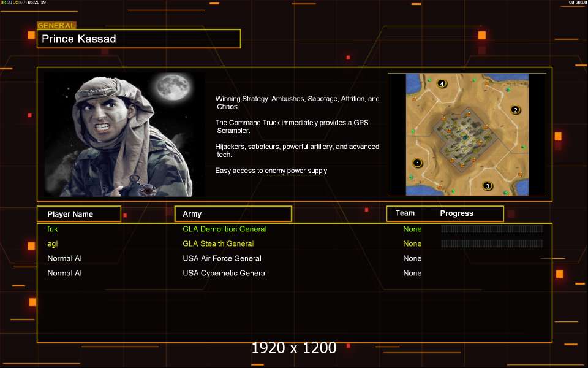Click team None in USA Cybernetic row

click(x=412, y=273)
